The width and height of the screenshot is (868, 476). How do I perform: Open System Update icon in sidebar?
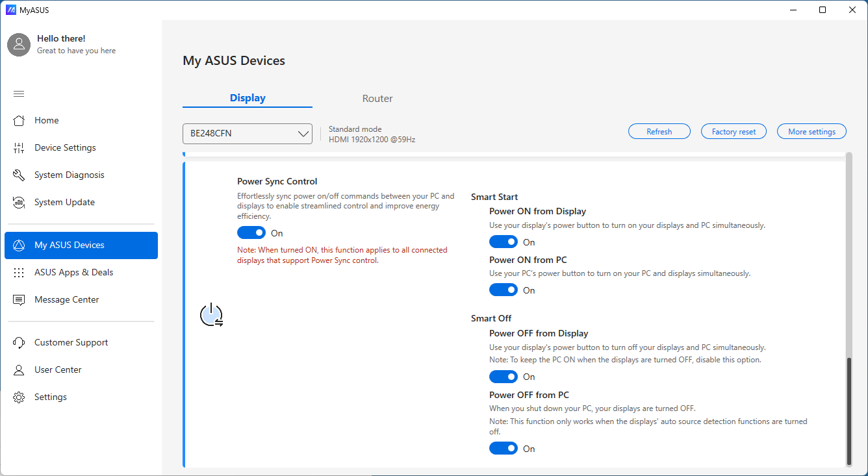tap(19, 203)
